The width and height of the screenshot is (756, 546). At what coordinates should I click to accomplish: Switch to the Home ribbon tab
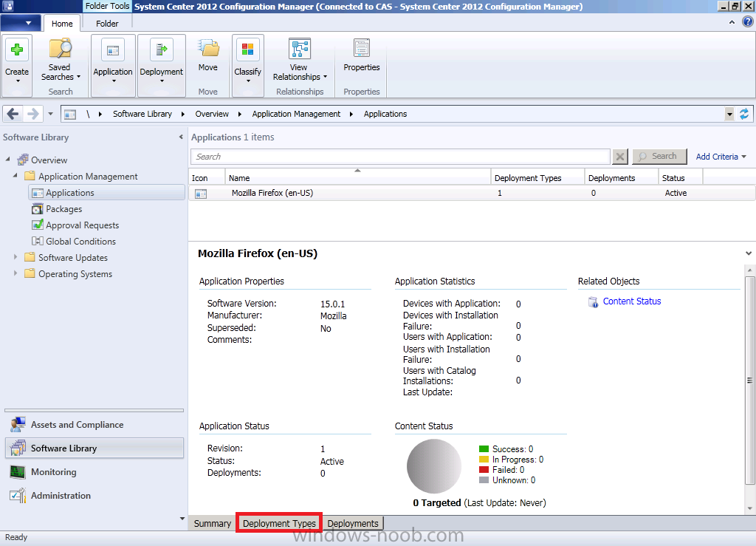point(62,24)
